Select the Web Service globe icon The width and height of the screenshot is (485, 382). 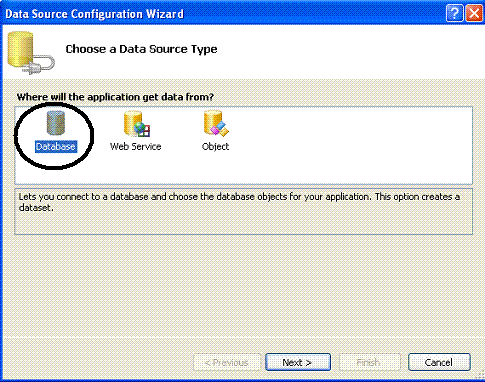[x=137, y=124]
